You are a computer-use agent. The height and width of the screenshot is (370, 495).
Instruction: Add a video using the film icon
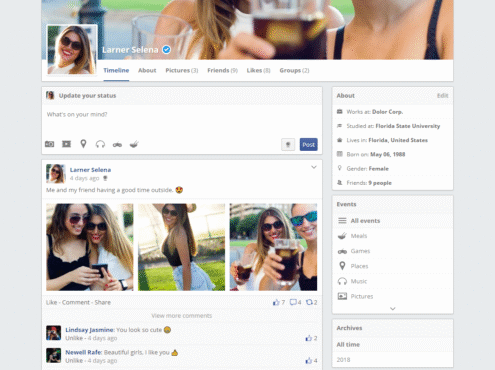[x=66, y=144]
